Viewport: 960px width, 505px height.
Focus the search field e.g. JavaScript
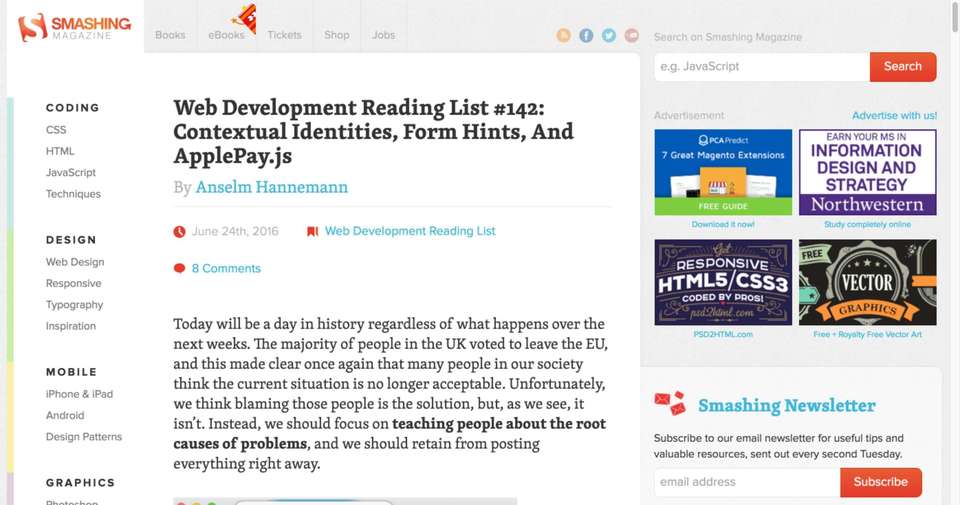(762, 67)
